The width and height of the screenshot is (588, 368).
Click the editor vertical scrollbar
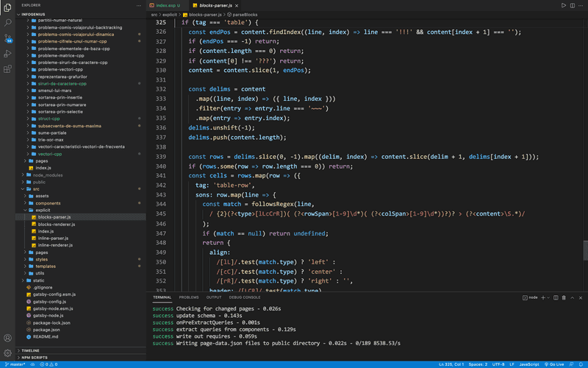585,250
